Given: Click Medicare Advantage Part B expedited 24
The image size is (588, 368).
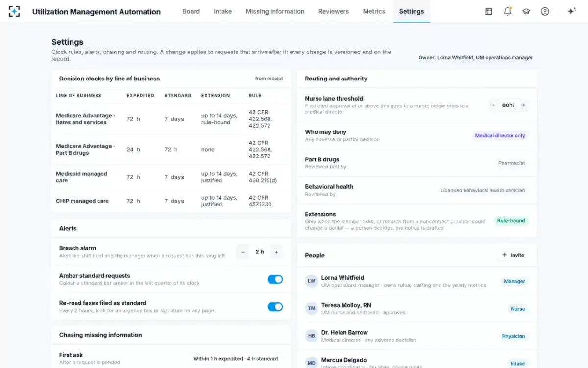Looking at the screenshot, I should (133, 150).
